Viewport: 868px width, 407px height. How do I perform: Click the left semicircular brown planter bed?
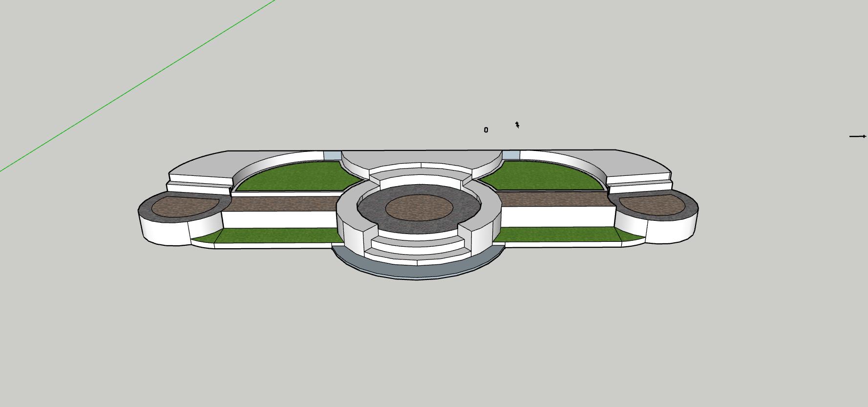click(181, 206)
